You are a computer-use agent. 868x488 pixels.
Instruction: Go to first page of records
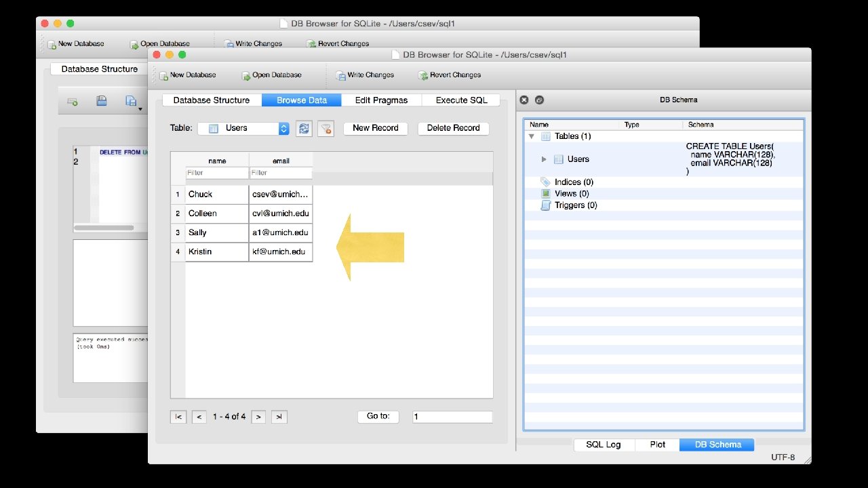[178, 417]
